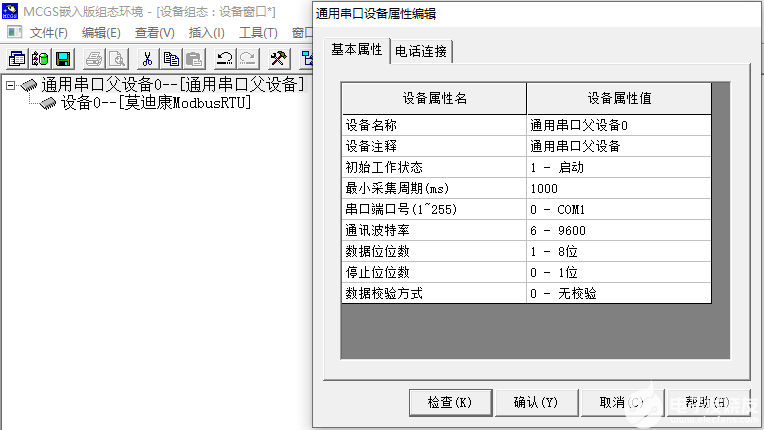The height and width of the screenshot is (430, 764).
Task: Open the 编辑(E) menu
Action: tap(101, 33)
